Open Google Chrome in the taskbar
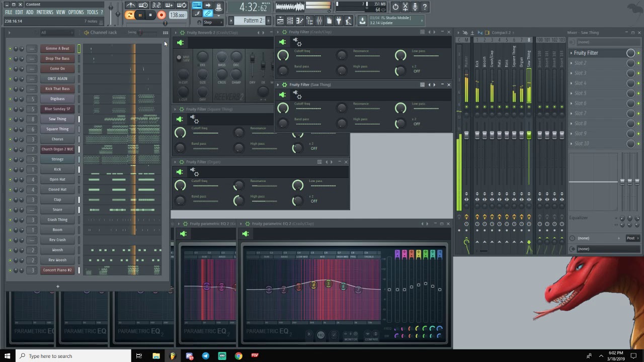The width and height of the screenshot is (644, 362). (x=238, y=356)
